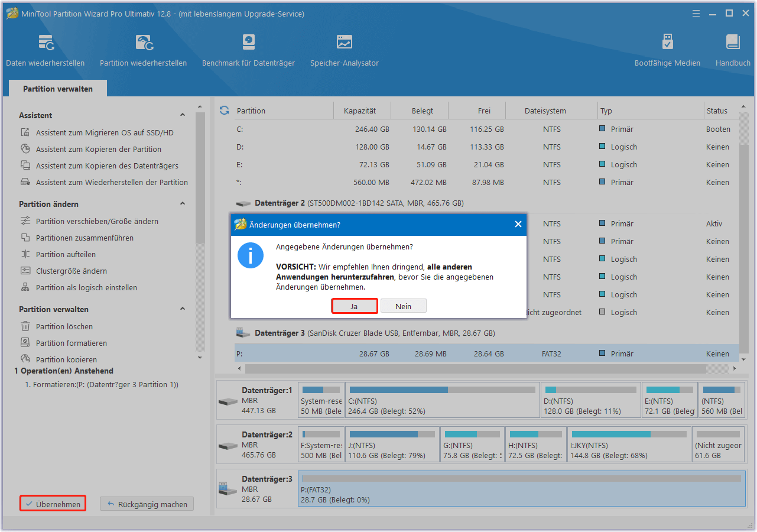Sort by Typ column header

click(x=650, y=111)
